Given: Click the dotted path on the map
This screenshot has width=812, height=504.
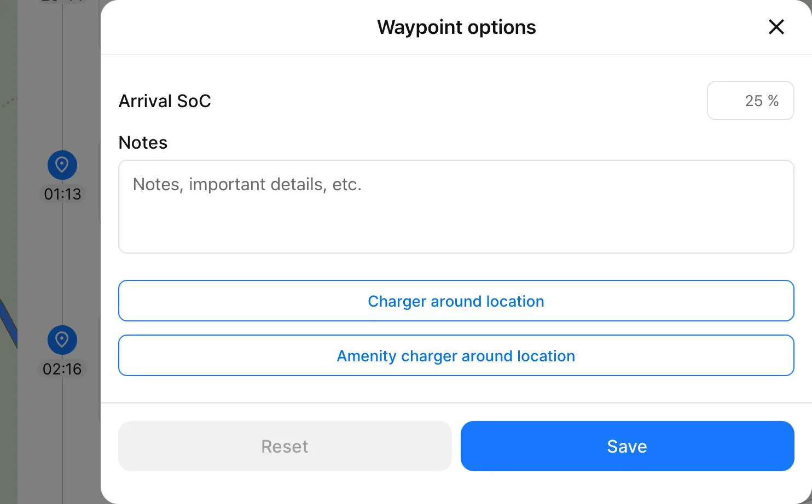Looking at the screenshot, I should click(x=9, y=102).
